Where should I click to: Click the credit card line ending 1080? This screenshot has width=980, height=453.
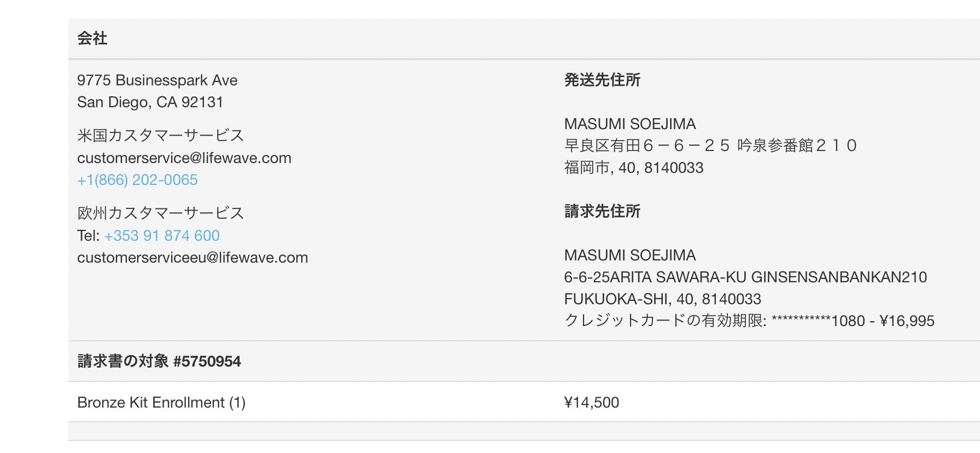[749, 321]
